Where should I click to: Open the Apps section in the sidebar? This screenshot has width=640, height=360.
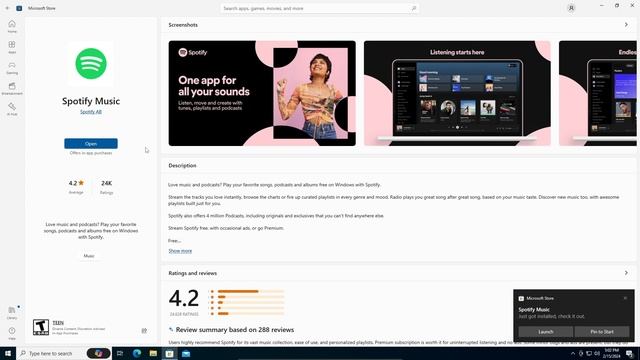click(x=12, y=47)
